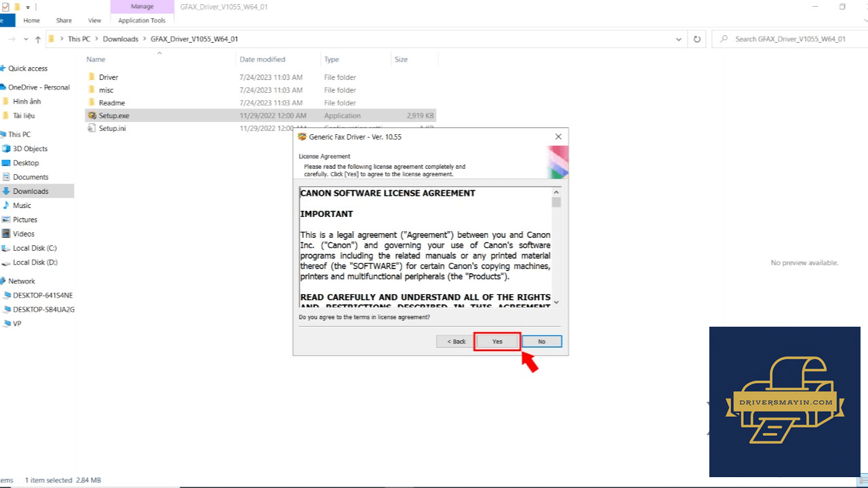Select the Readme folder icon
Viewport: 868px width, 488px height.
(92, 103)
